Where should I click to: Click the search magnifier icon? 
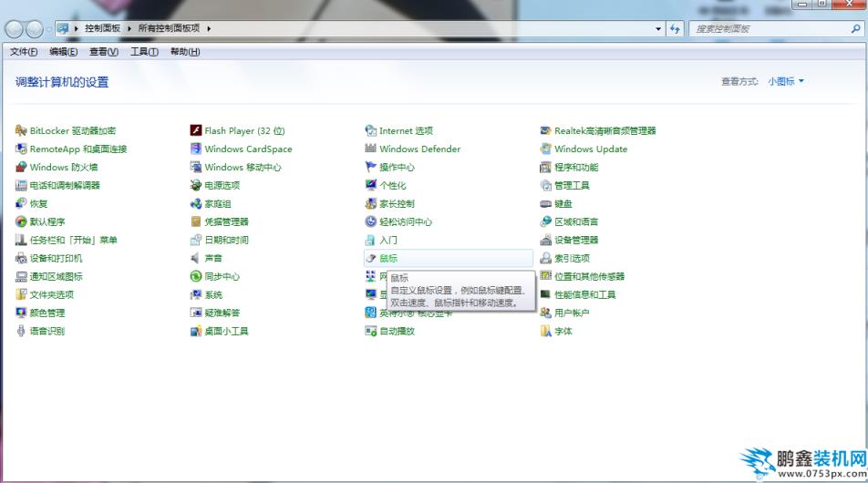(x=856, y=29)
